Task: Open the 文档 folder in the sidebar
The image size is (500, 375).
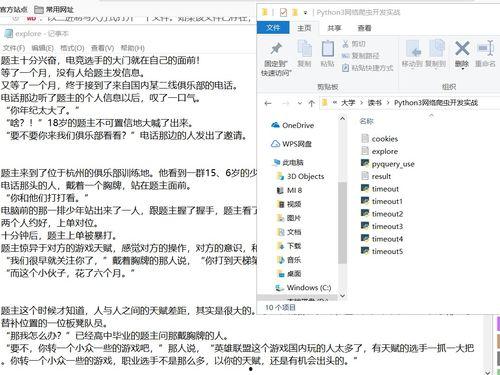Action: tap(289, 232)
